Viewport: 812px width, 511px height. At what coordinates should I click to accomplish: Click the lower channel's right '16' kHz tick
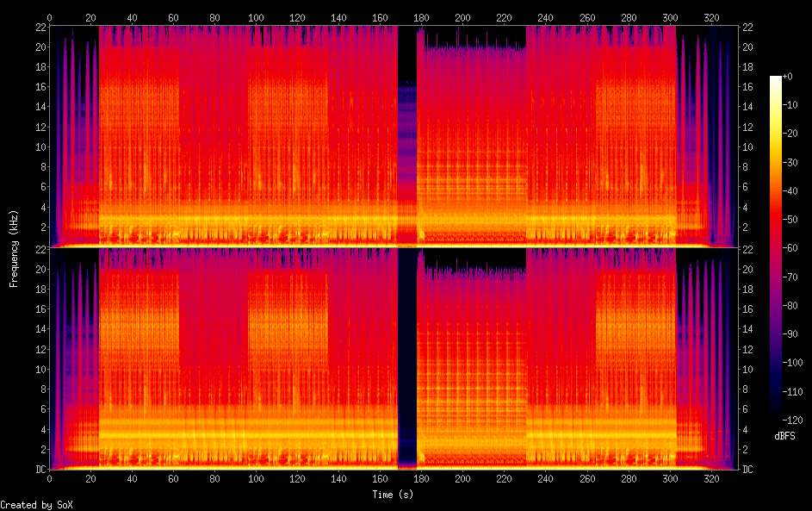pos(747,308)
